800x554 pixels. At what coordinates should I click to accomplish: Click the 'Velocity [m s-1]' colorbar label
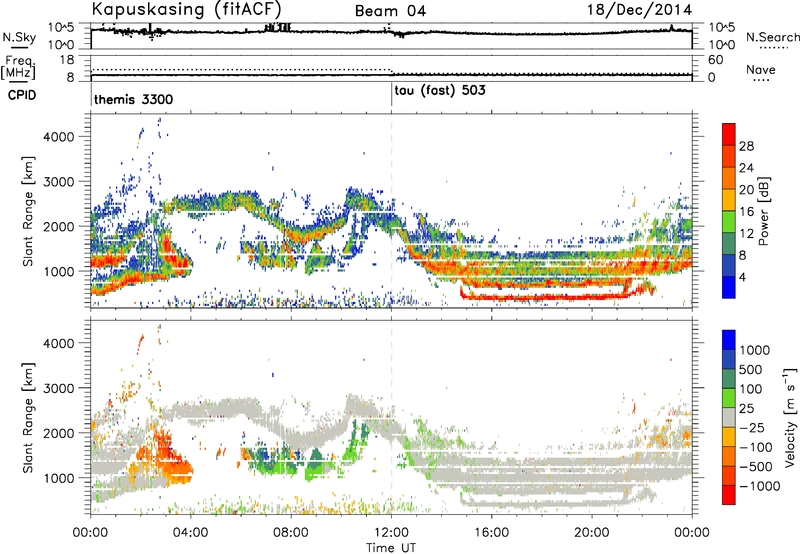click(x=790, y=417)
